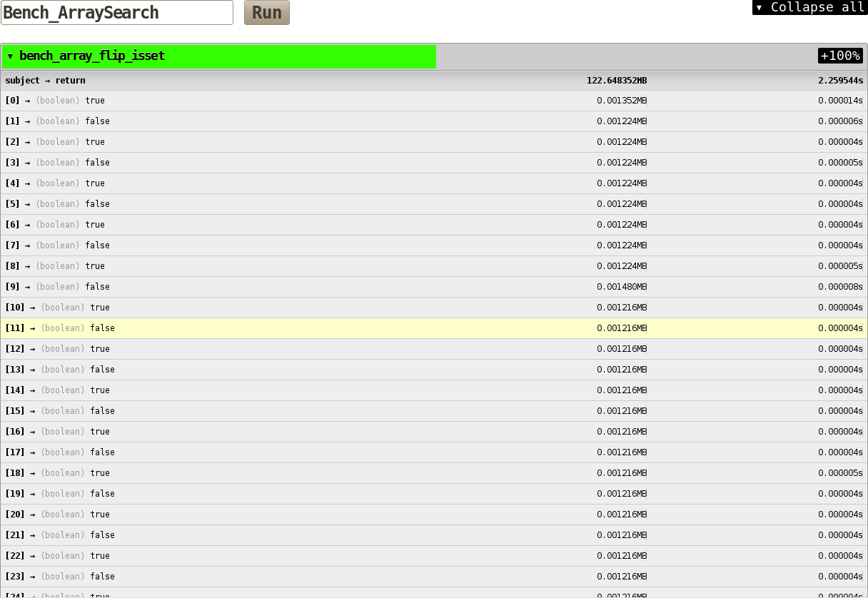Select result row [9] returning false
868x598 pixels.
pos(57,287)
